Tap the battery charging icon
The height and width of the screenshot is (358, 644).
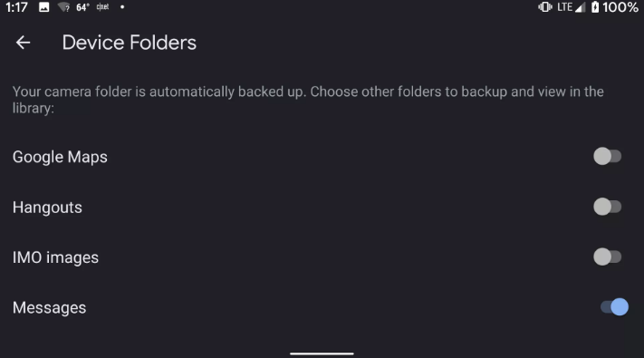click(595, 7)
